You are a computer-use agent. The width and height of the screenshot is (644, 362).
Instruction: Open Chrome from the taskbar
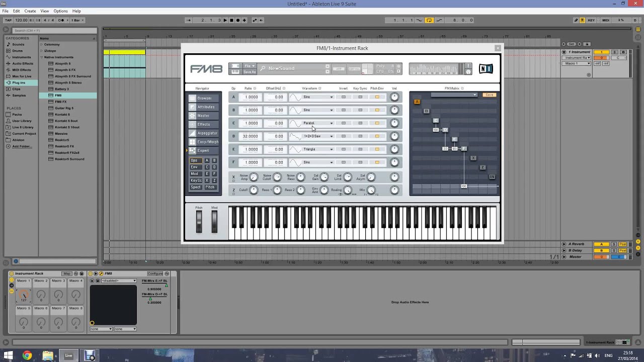click(27, 355)
